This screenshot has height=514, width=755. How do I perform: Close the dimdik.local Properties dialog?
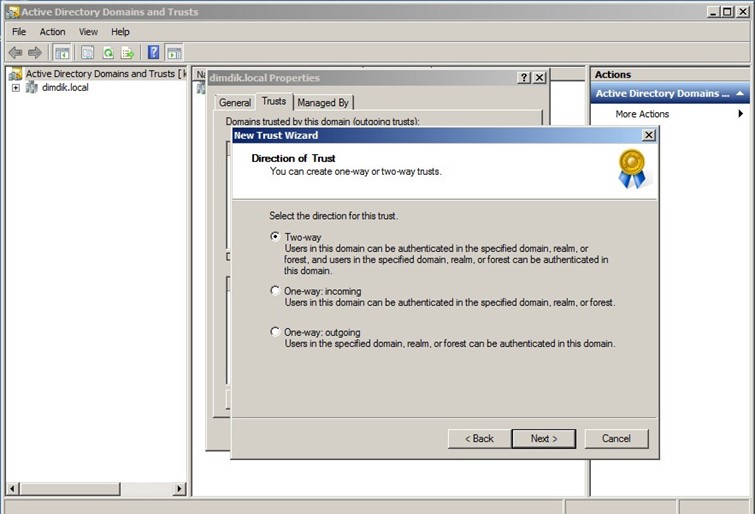click(540, 78)
